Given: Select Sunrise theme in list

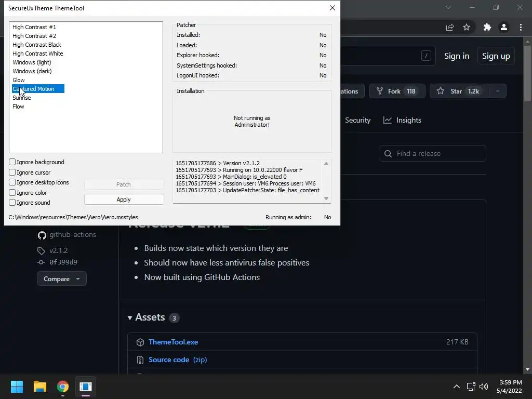Looking at the screenshot, I should (22, 98).
